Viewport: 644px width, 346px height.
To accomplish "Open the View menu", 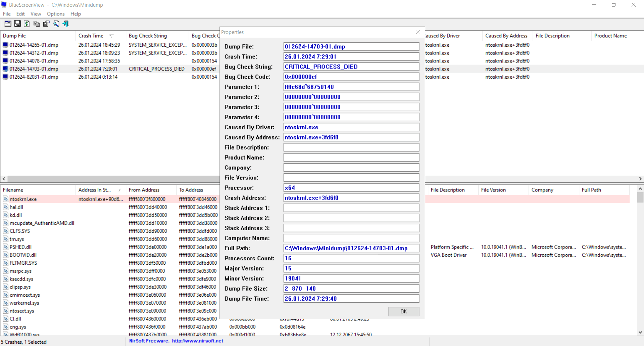I will [36, 14].
